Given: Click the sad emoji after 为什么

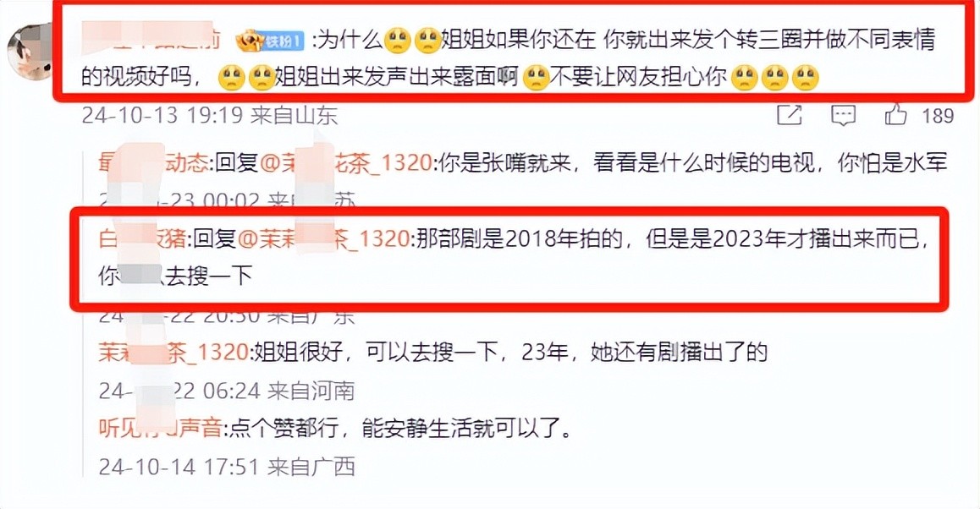Looking at the screenshot, I should pyautogui.click(x=398, y=41).
